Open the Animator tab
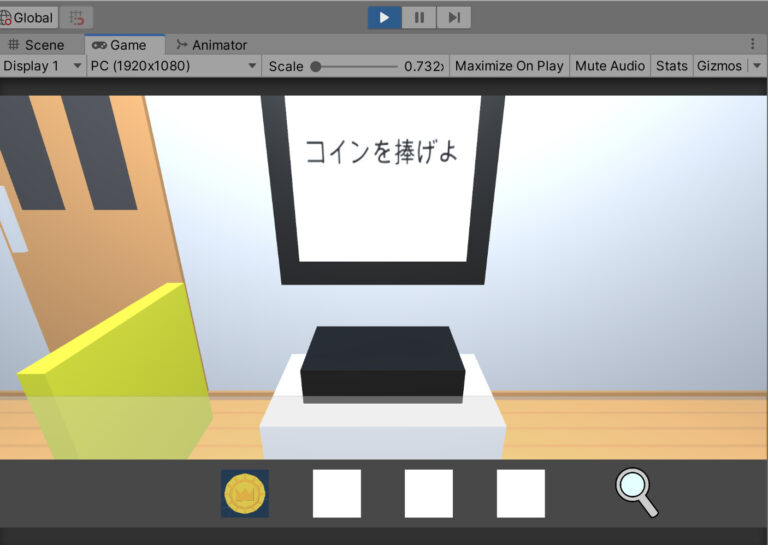Viewport: 768px width, 545px height. [x=212, y=45]
